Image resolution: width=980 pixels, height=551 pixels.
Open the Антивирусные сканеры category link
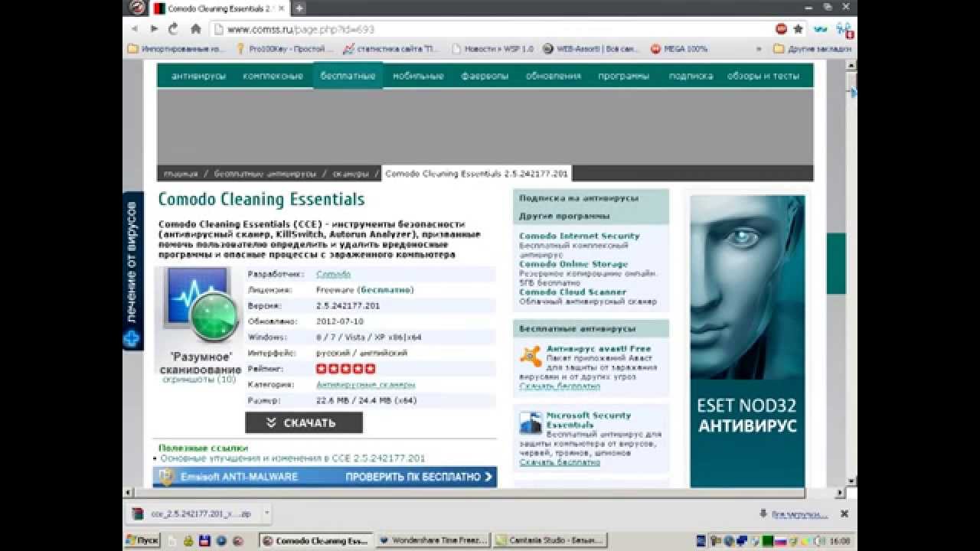[x=366, y=385]
